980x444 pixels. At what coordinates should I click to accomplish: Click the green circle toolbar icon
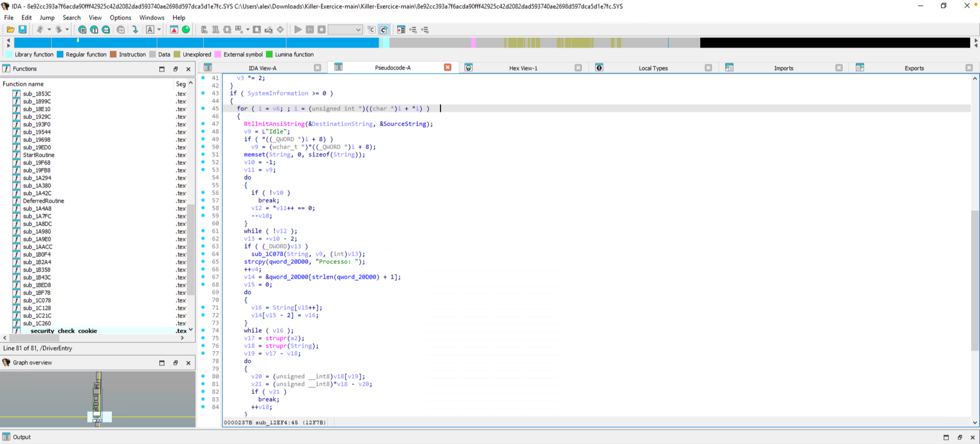(186, 30)
